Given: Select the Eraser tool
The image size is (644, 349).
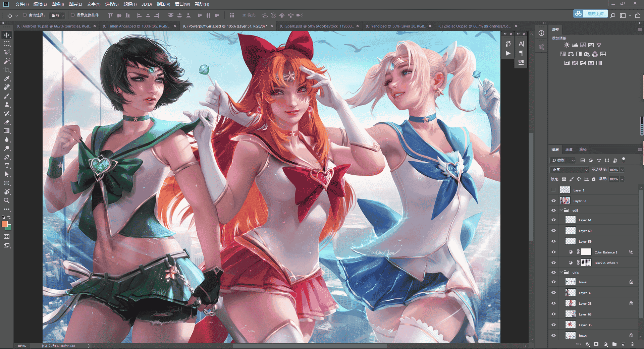Looking at the screenshot, I should click(7, 122).
